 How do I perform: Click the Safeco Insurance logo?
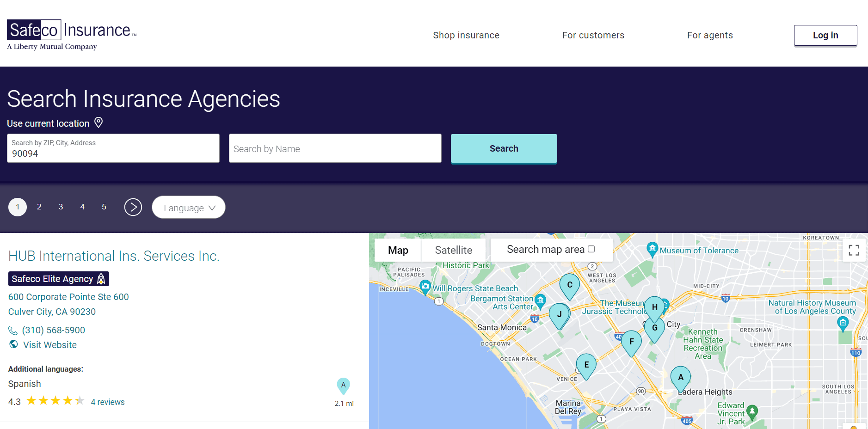69,32
